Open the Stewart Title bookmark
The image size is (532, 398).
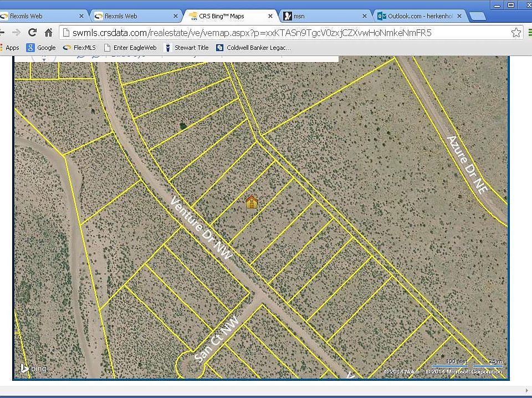tap(186, 48)
